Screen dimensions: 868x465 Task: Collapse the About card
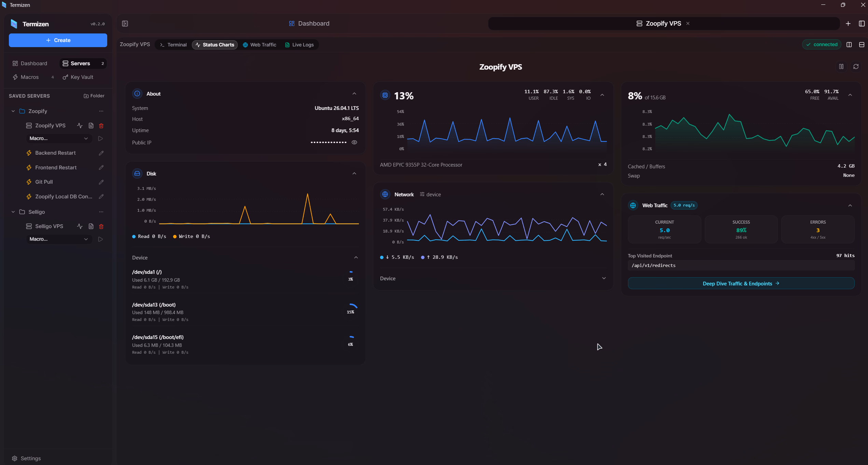point(354,94)
